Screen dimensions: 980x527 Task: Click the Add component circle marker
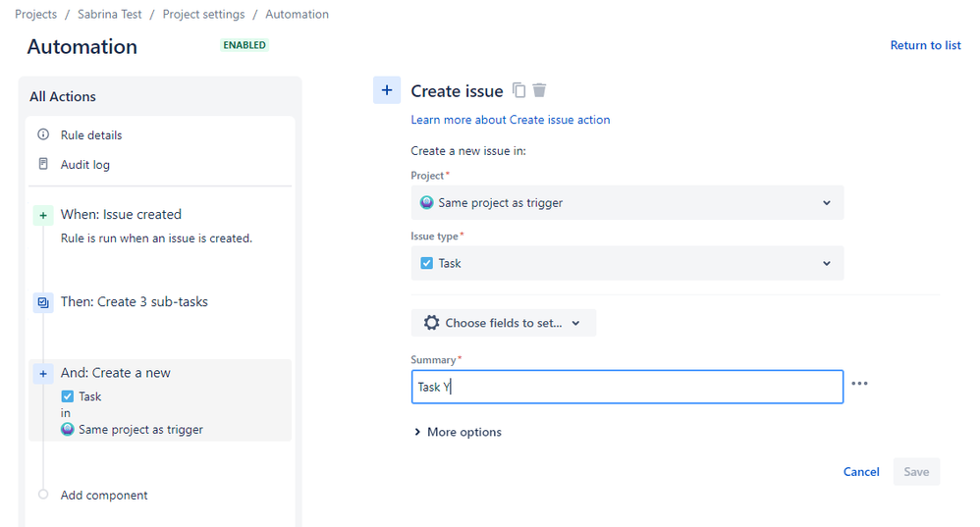pos(43,494)
